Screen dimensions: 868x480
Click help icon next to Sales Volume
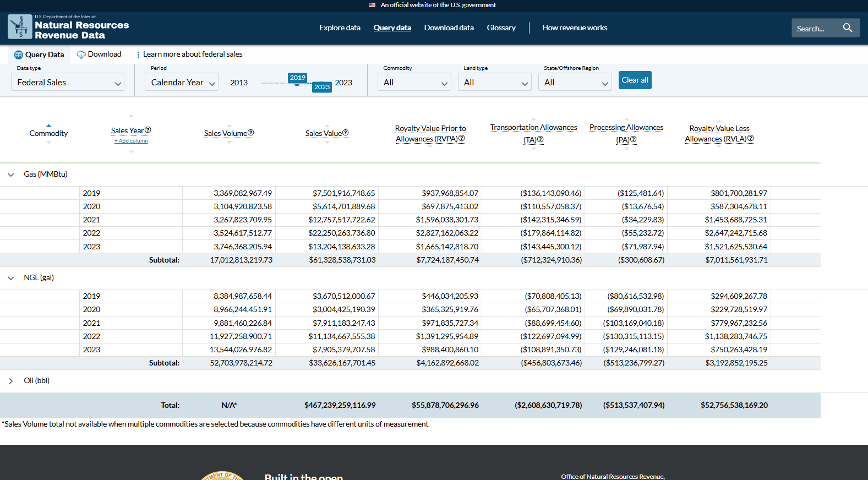pyautogui.click(x=251, y=133)
